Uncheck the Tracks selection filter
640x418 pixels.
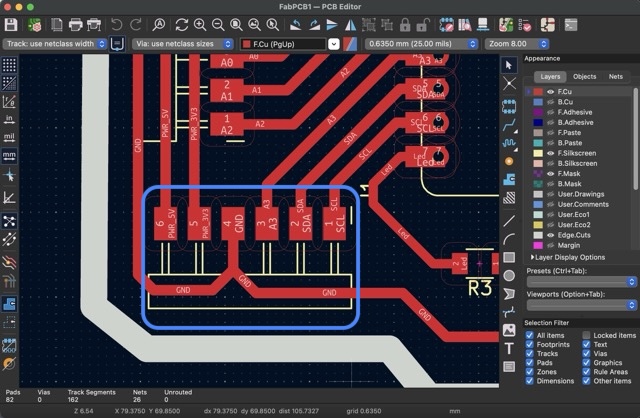(529, 354)
